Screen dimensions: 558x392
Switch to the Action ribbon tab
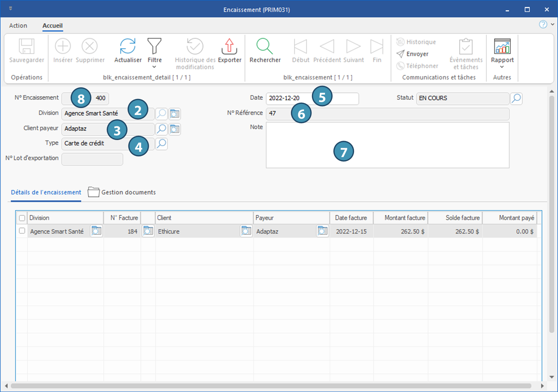coord(18,26)
